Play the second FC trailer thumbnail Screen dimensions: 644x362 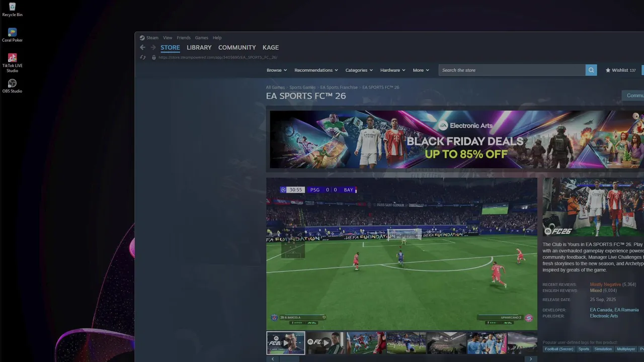coord(326,342)
